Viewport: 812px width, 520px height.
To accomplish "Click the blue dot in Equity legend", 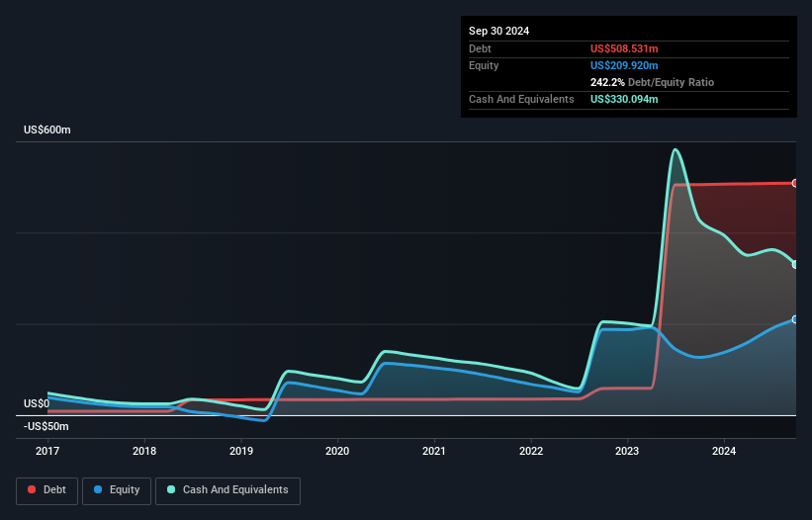I will (98, 489).
